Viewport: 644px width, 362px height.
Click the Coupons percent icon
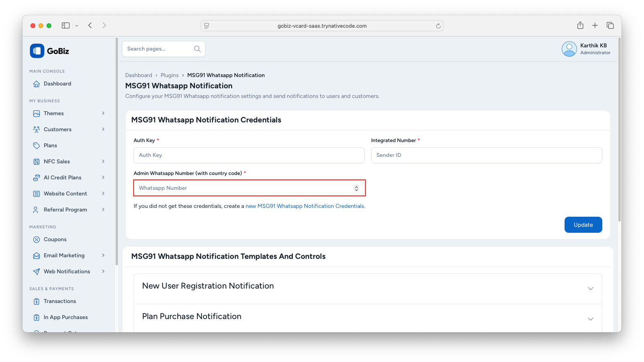pos(37,240)
